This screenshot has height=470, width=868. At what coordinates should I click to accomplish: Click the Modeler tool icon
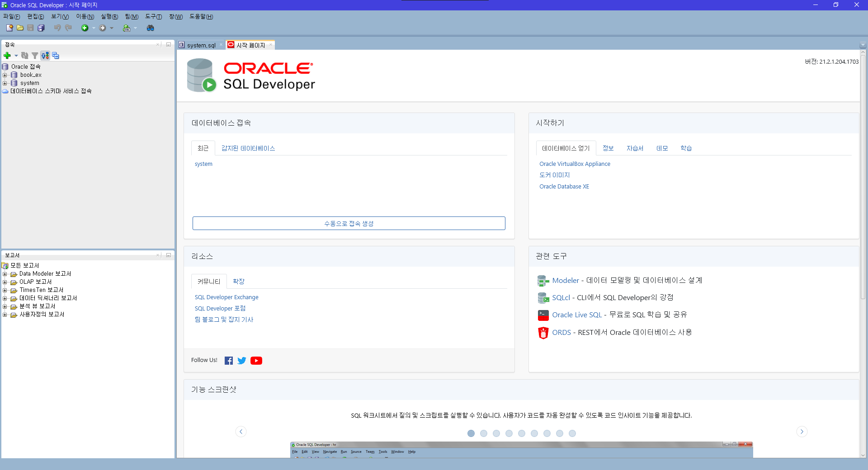(543, 281)
